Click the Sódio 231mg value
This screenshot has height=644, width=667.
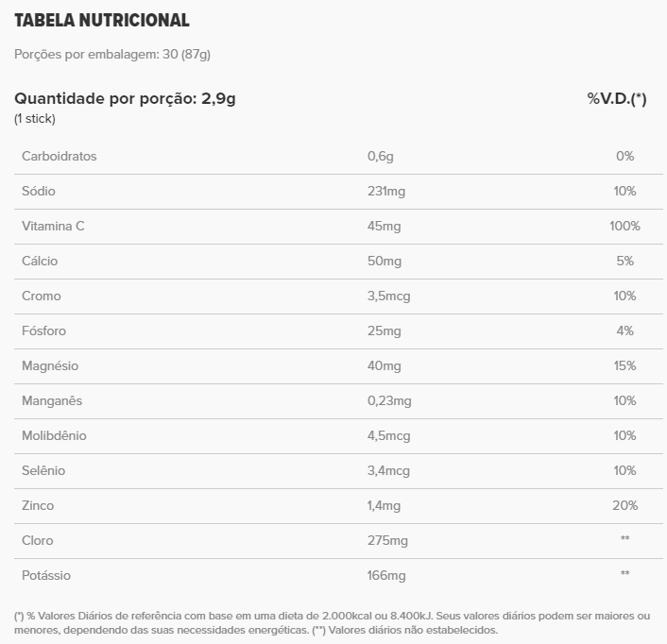(x=386, y=192)
